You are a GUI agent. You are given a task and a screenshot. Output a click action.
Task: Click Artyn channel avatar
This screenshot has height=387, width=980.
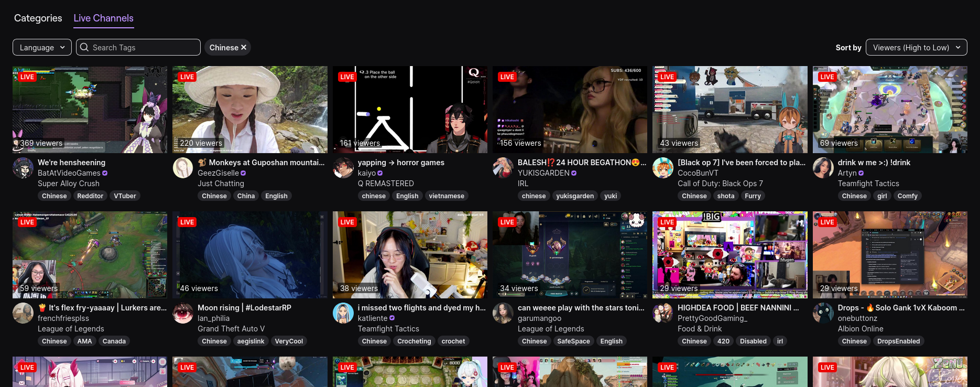pos(823,168)
